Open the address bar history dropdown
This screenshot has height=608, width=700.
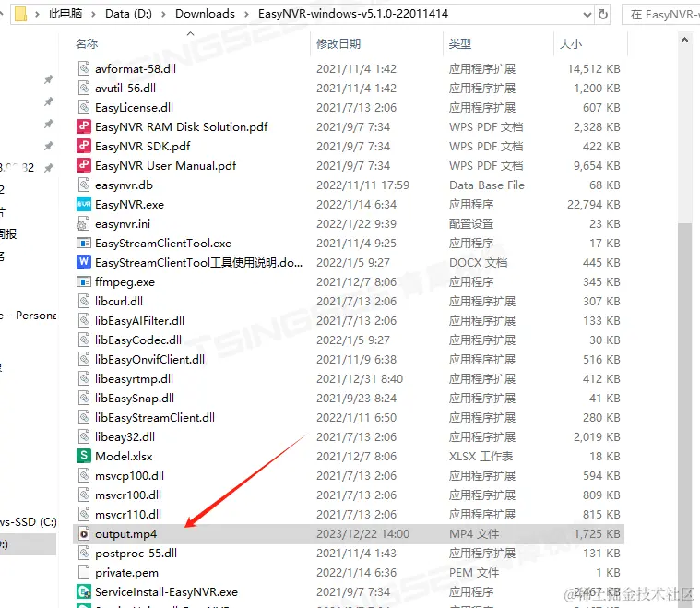click(x=587, y=14)
